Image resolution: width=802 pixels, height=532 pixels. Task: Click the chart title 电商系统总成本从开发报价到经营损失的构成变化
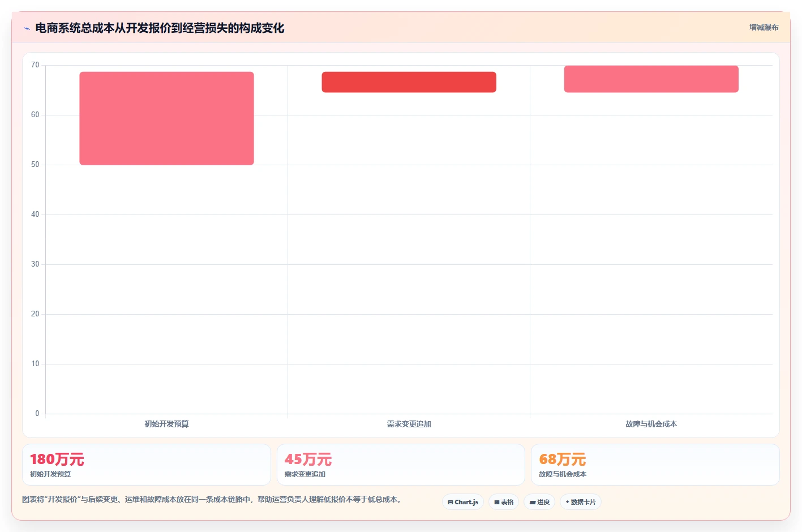coord(160,28)
